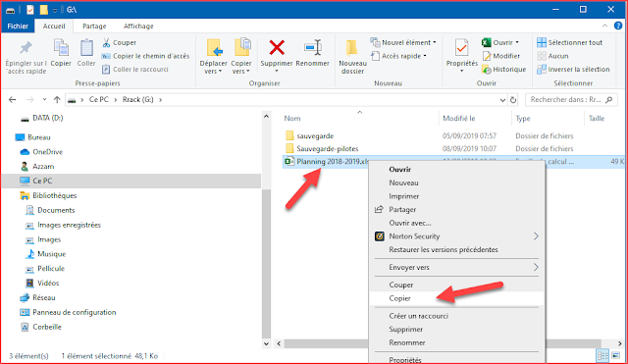
Task: Click Copier le chemin d'accès
Action: click(145, 56)
